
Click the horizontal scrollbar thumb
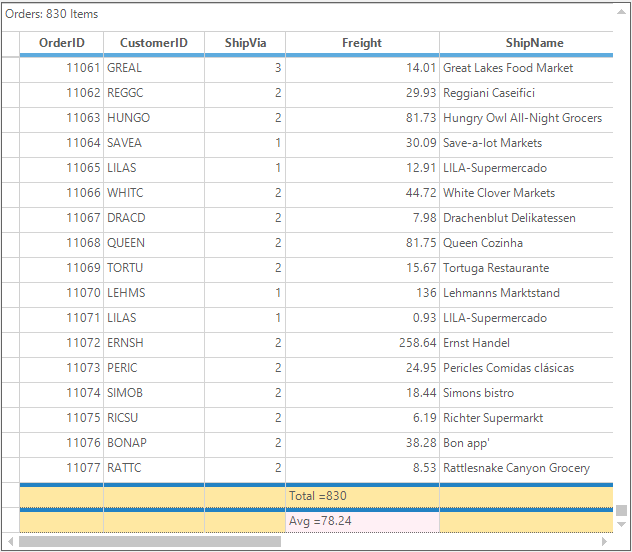coord(150,542)
